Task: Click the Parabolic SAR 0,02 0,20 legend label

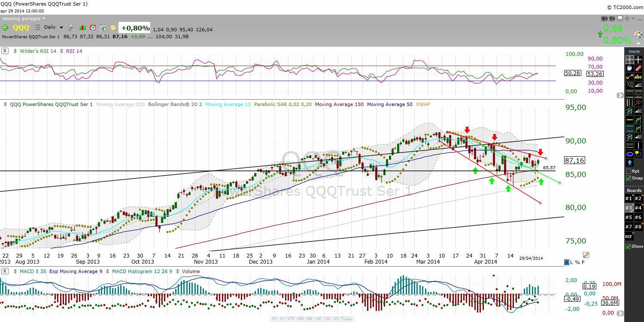Action: 283,104
